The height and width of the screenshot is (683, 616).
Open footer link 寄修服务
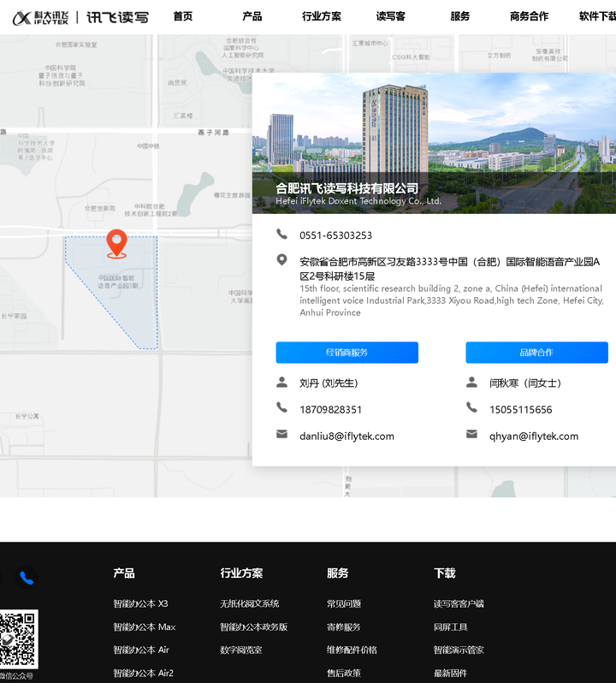click(x=344, y=627)
